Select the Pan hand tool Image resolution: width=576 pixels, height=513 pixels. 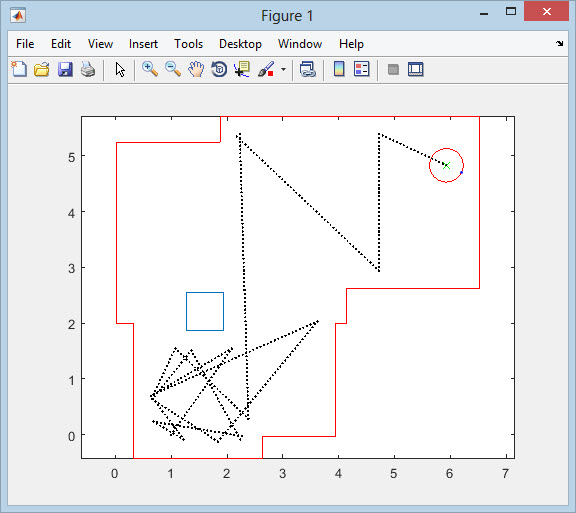coord(196,69)
